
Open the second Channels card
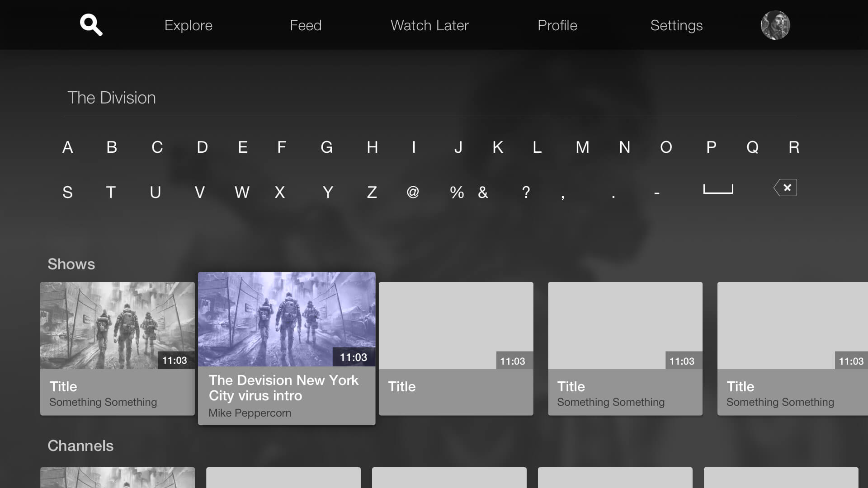pyautogui.click(x=283, y=478)
